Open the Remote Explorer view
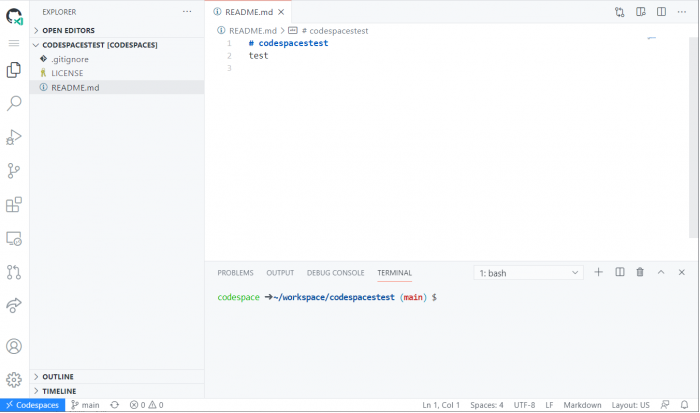This screenshot has height=413, width=700. [x=14, y=238]
